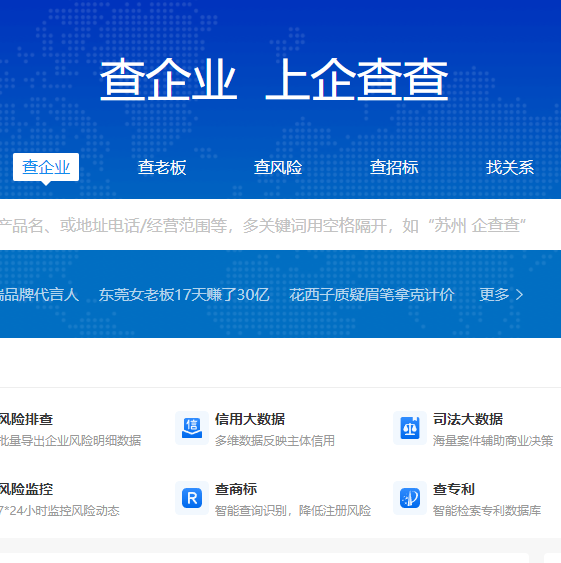
Task: Switch to the 查老板 tab
Action: pyautogui.click(x=162, y=168)
